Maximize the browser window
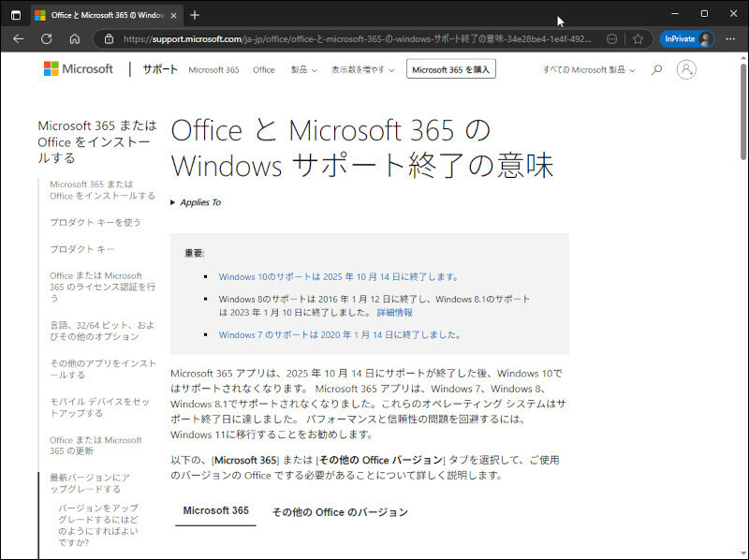 (704, 14)
